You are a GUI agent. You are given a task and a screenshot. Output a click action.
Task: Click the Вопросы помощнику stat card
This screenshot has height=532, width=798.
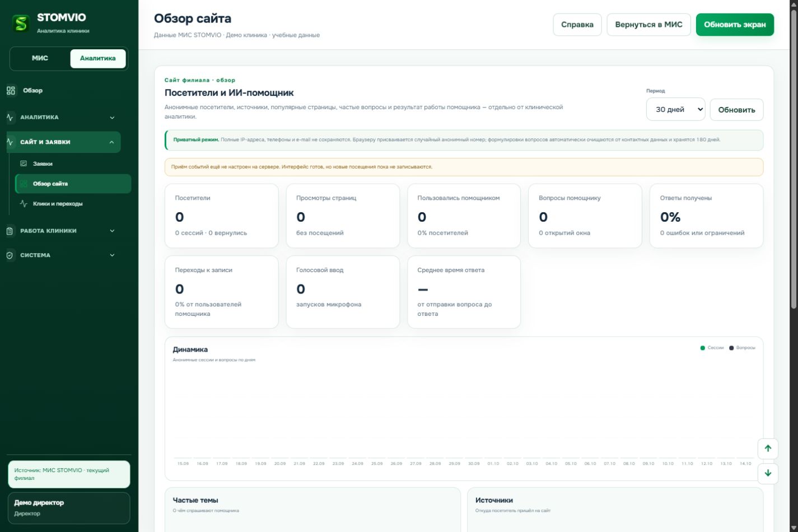tap(585, 216)
